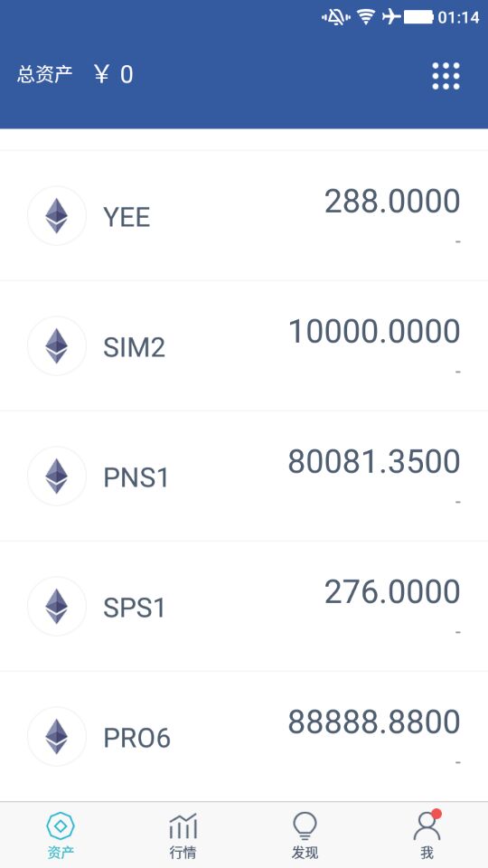Open the grid menu icon in header
488x868 pixels.
(x=446, y=76)
